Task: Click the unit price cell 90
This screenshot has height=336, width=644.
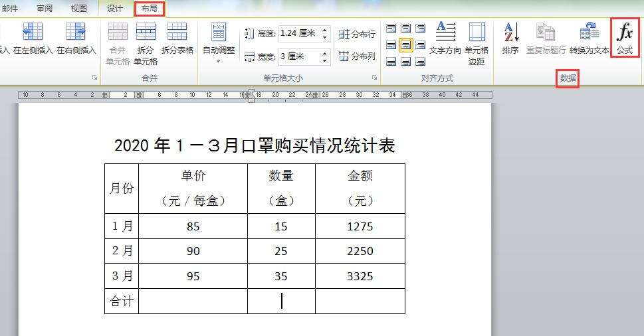Action: pyautogui.click(x=193, y=251)
